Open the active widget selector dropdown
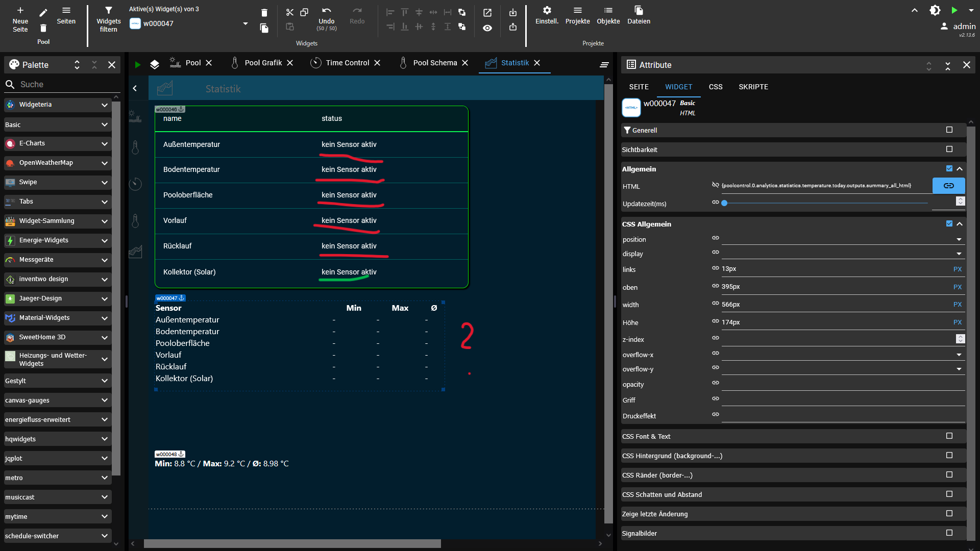This screenshot has width=980, height=551. click(x=245, y=23)
